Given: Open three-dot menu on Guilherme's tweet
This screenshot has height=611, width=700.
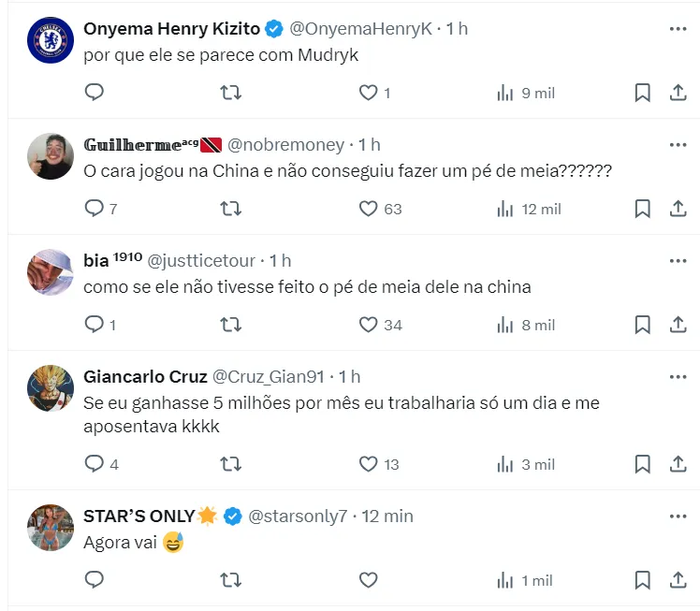Looking at the screenshot, I should pyautogui.click(x=678, y=145).
